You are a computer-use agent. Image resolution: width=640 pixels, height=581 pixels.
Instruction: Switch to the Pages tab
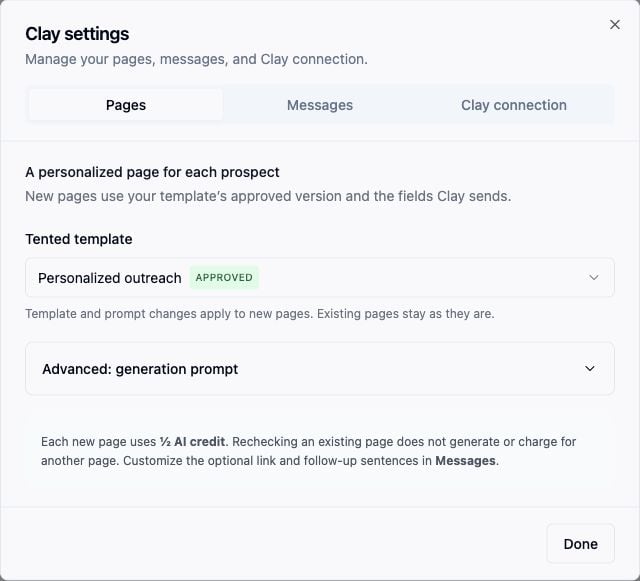coord(126,105)
